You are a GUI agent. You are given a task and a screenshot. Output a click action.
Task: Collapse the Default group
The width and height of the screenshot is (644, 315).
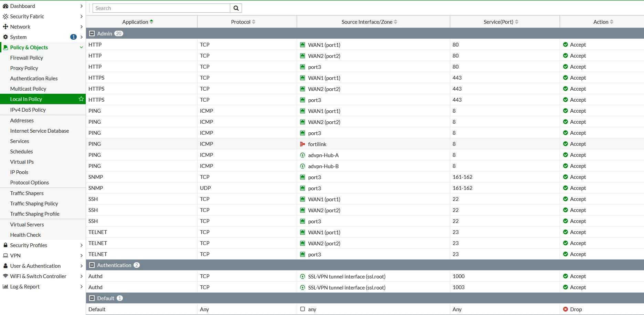[x=92, y=298]
